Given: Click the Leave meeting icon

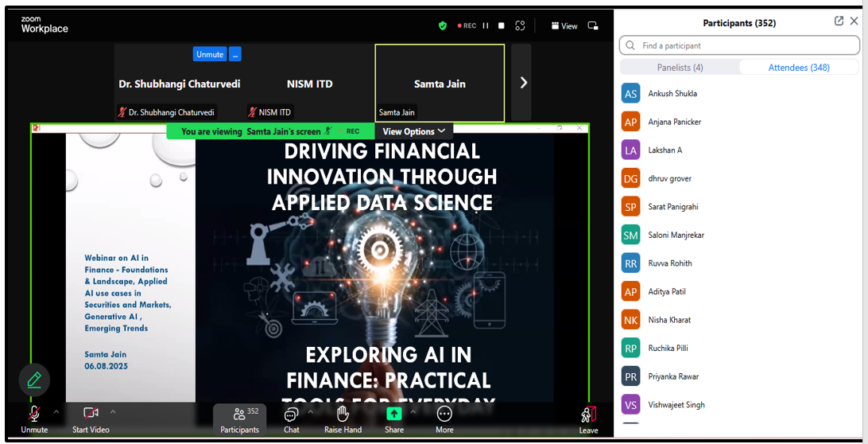Looking at the screenshot, I should 588,415.
